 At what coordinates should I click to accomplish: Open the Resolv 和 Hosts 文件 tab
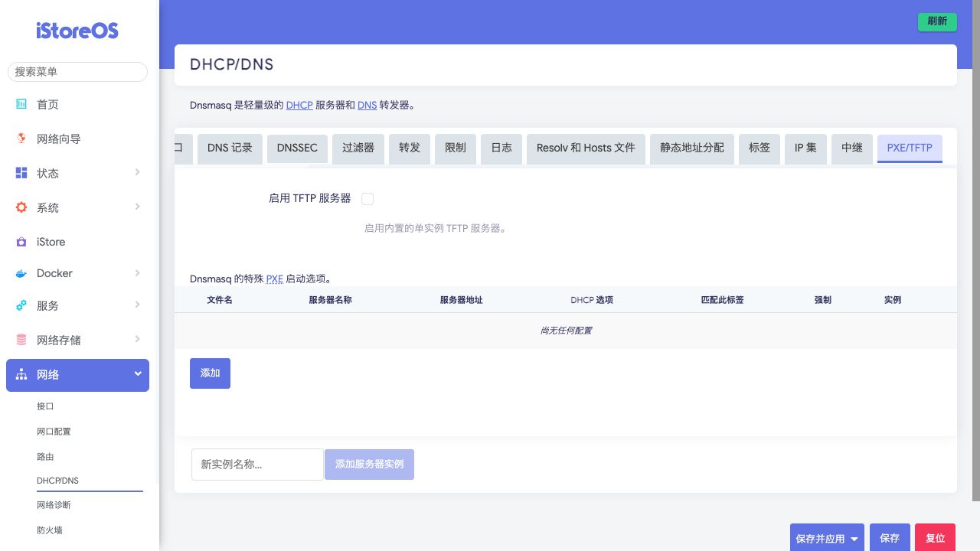pos(586,148)
